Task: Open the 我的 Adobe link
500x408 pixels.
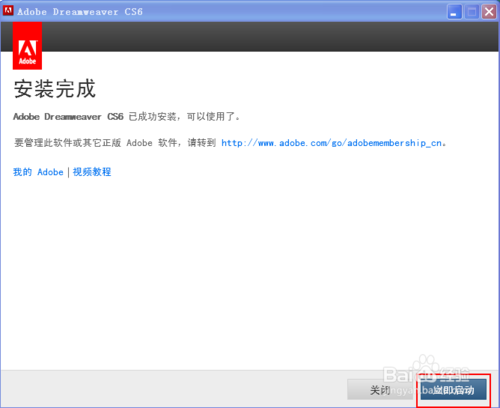Action: coord(38,172)
